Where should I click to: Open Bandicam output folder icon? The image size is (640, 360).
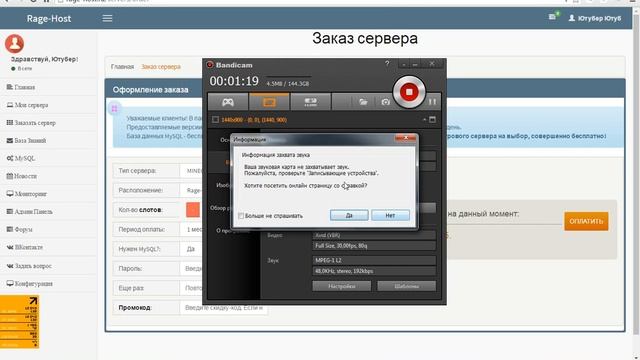click(363, 102)
